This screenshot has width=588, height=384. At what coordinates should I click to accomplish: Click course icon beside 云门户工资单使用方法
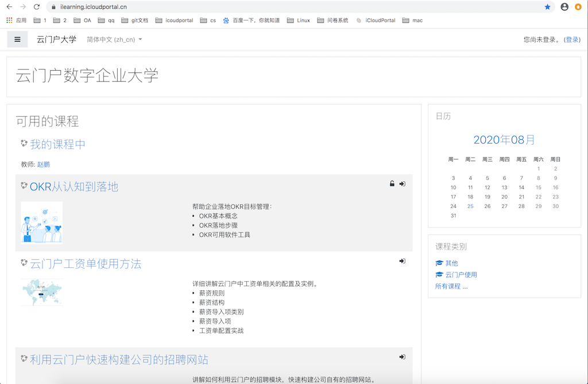tap(24, 262)
